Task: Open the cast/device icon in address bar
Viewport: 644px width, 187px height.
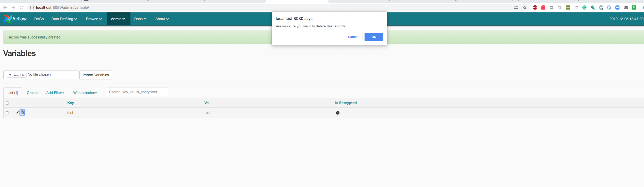Action: pos(516,7)
